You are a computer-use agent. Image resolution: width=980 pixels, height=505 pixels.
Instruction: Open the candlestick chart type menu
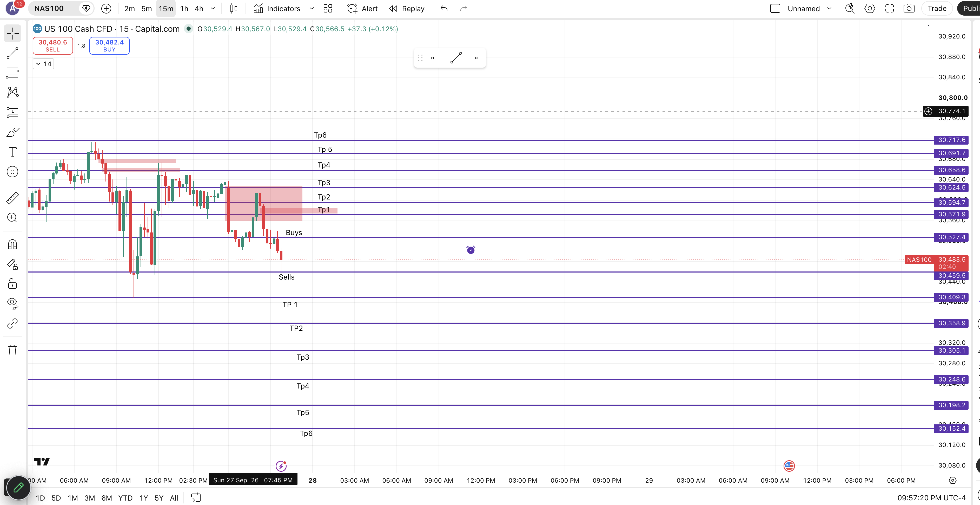pyautogui.click(x=234, y=8)
